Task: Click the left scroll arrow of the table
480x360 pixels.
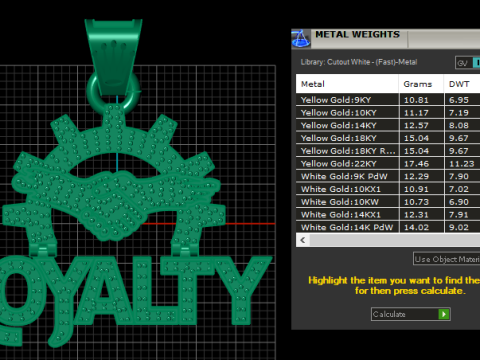Action: click(303, 240)
